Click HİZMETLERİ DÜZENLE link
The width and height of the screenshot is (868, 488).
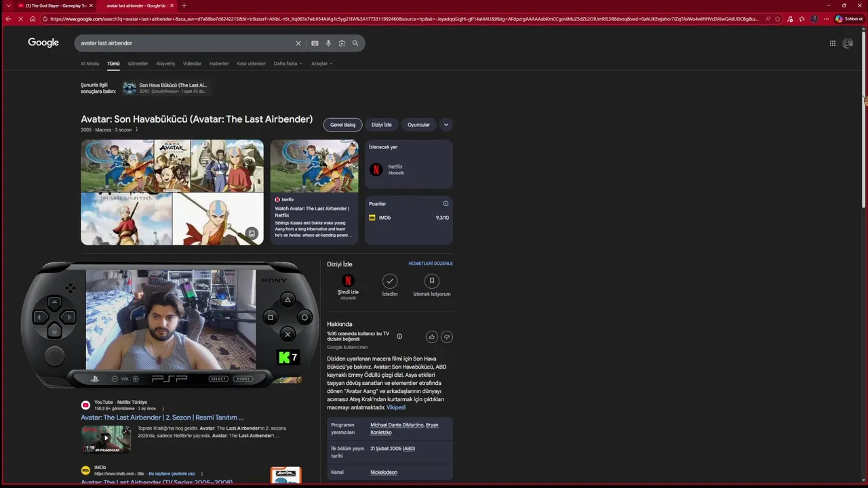click(x=431, y=264)
